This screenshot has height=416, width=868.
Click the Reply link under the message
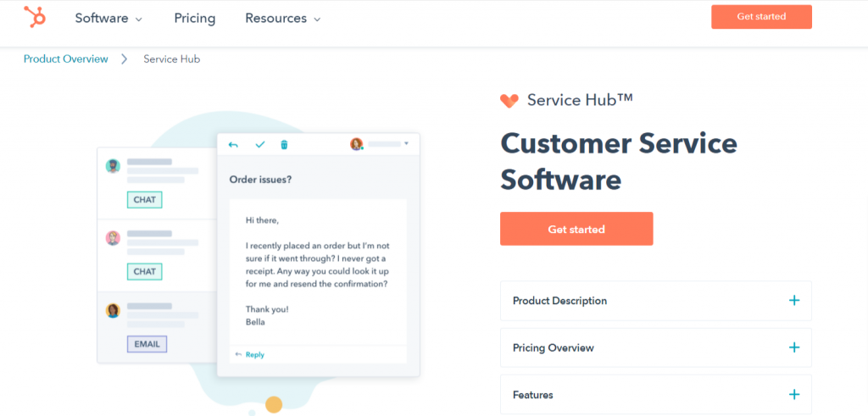coord(255,355)
